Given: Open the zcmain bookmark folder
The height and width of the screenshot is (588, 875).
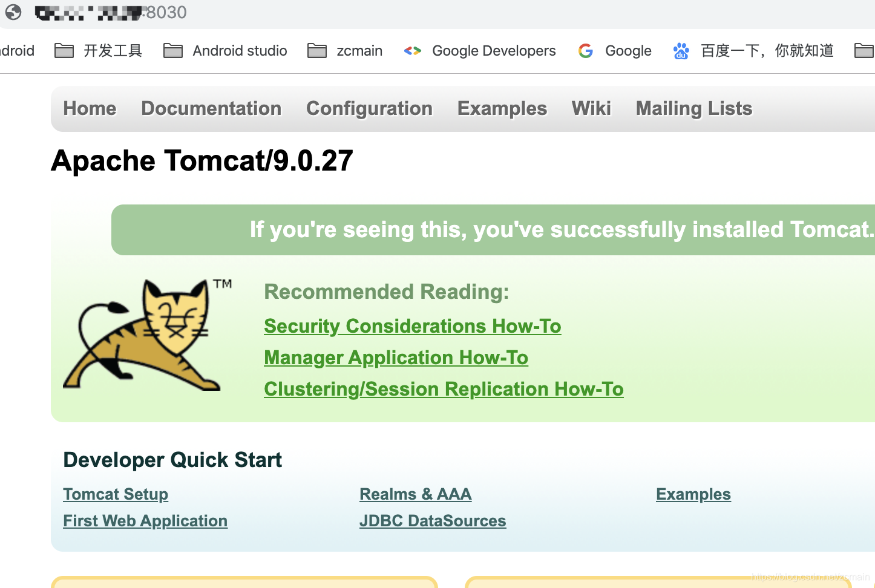Looking at the screenshot, I should [x=345, y=51].
